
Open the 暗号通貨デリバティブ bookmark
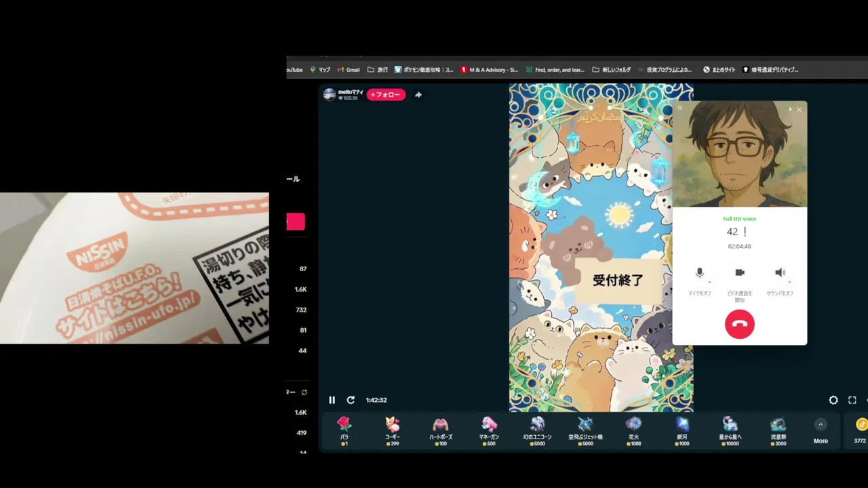(x=770, y=70)
